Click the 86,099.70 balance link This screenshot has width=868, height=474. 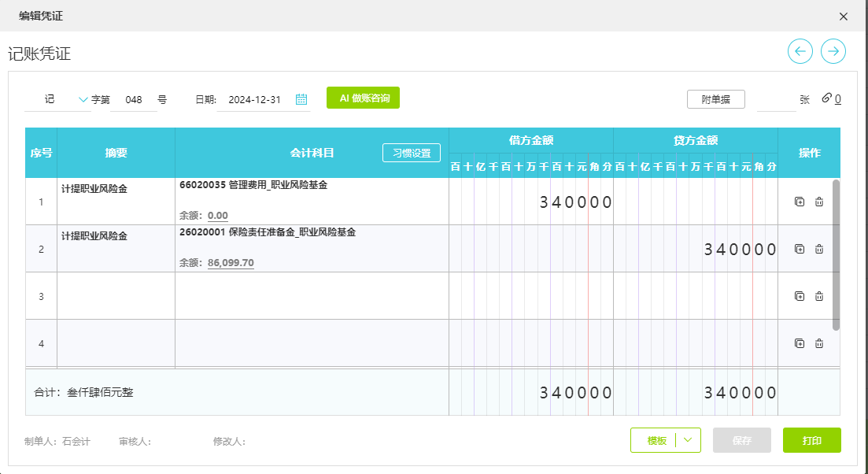point(231,263)
